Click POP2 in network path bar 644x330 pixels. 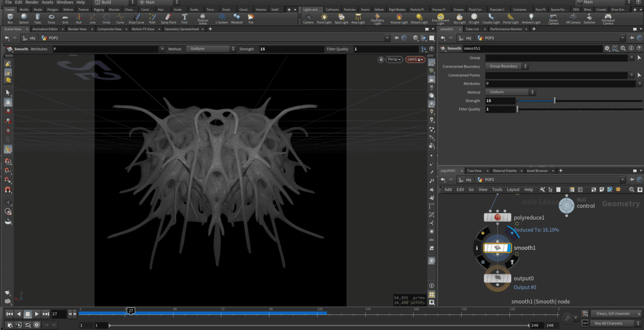coord(488,180)
